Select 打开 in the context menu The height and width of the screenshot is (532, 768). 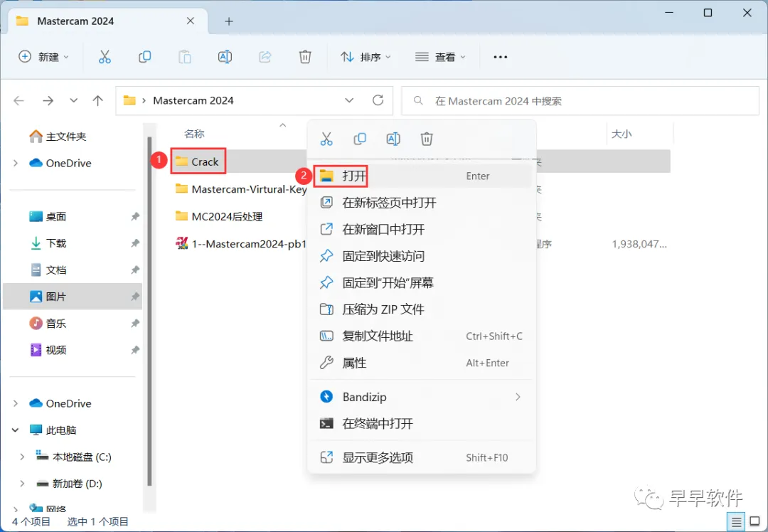coord(421,176)
